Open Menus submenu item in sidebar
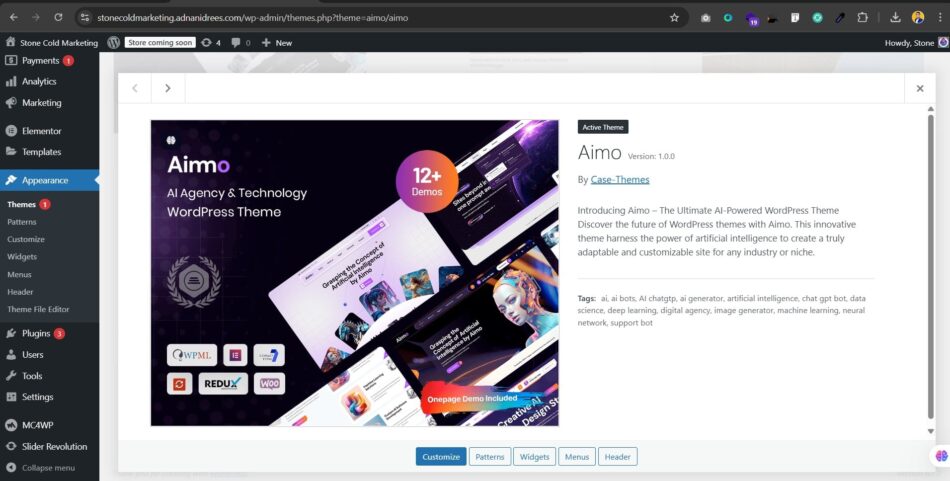950x481 pixels. click(x=19, y=274)
